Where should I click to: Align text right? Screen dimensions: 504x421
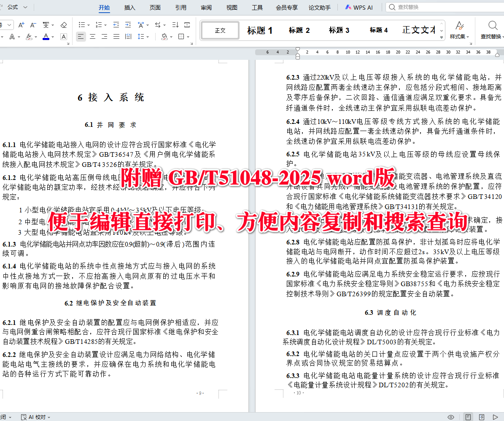coord(105,37)
